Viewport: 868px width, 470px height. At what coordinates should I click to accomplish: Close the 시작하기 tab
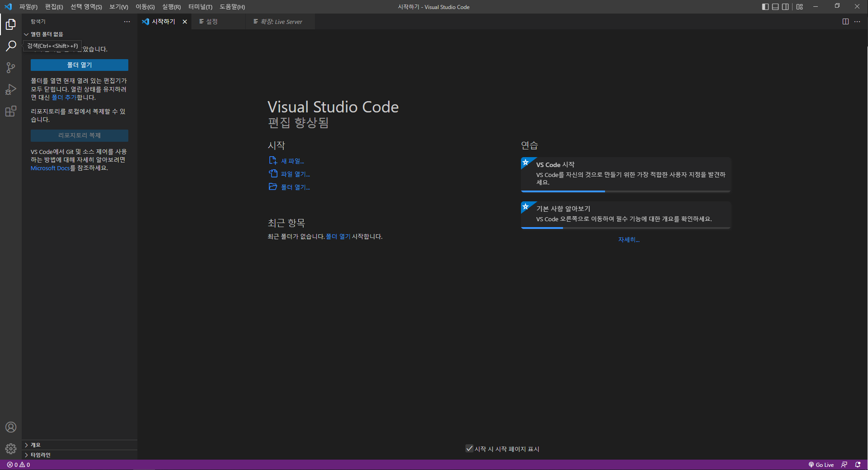pyautogui.click(x=185, y=22)
